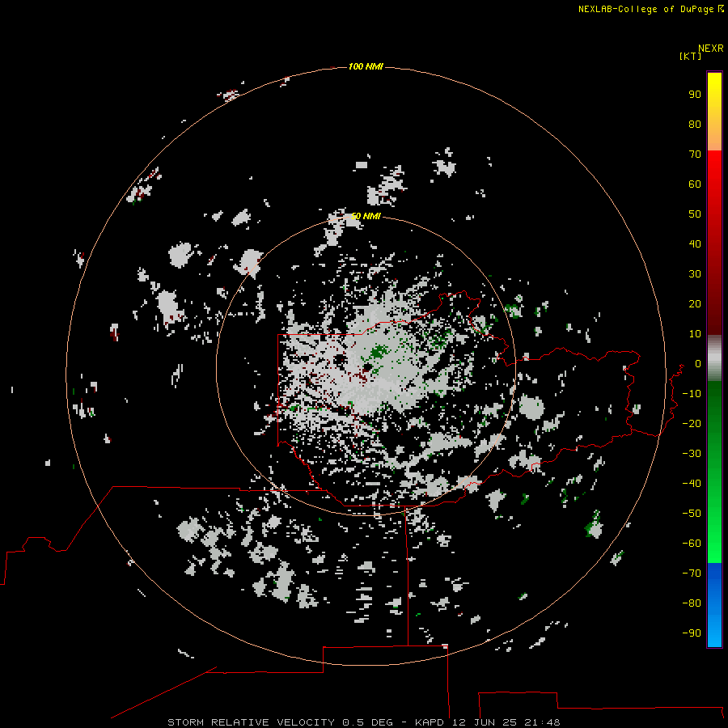Screen dimensions: 728x728
Task: Click the -30 value on the velocity scale
Action: point(692,454)
